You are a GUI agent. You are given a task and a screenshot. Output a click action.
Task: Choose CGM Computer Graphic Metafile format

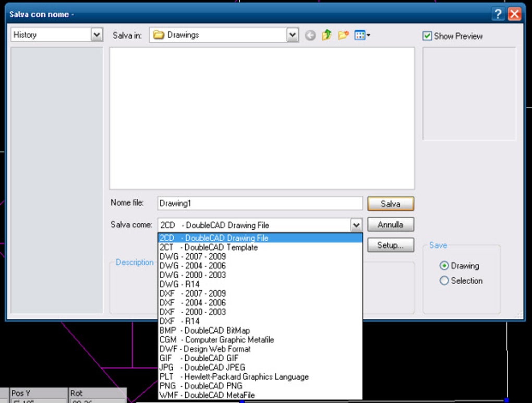tap(260, 339)
